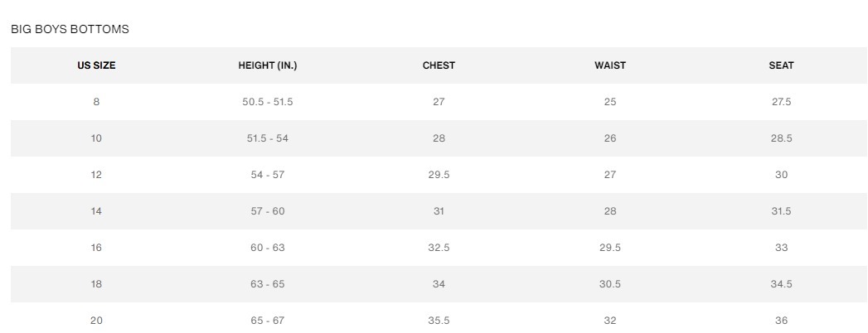Screen dimensions: 868x333
Task: Select US size 16 cell
Action: point(96,248)
